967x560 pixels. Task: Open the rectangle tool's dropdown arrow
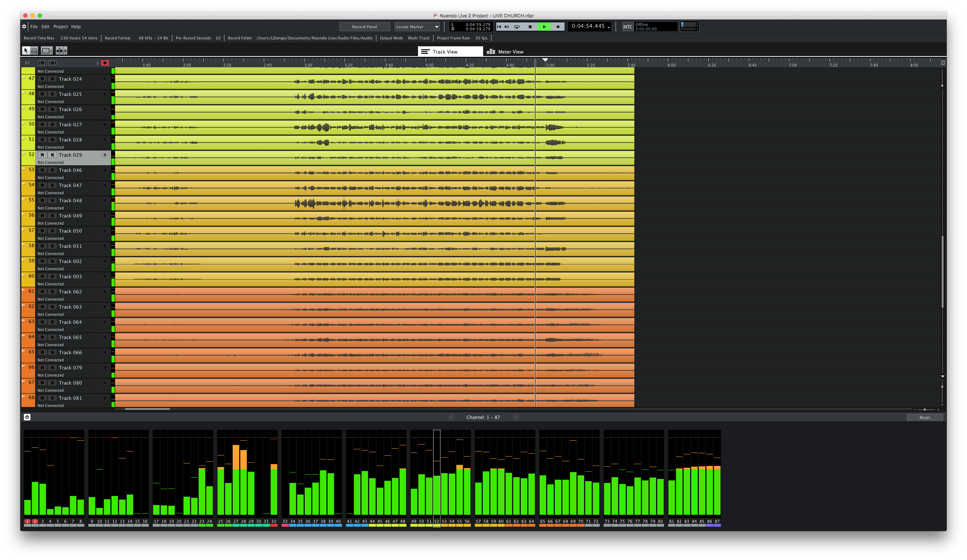pos(51,52)
